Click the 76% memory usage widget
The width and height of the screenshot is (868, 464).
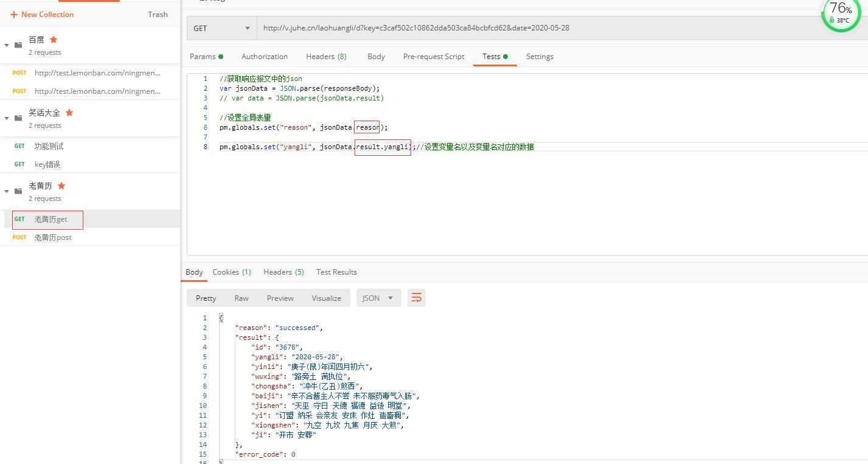(841, 13)
